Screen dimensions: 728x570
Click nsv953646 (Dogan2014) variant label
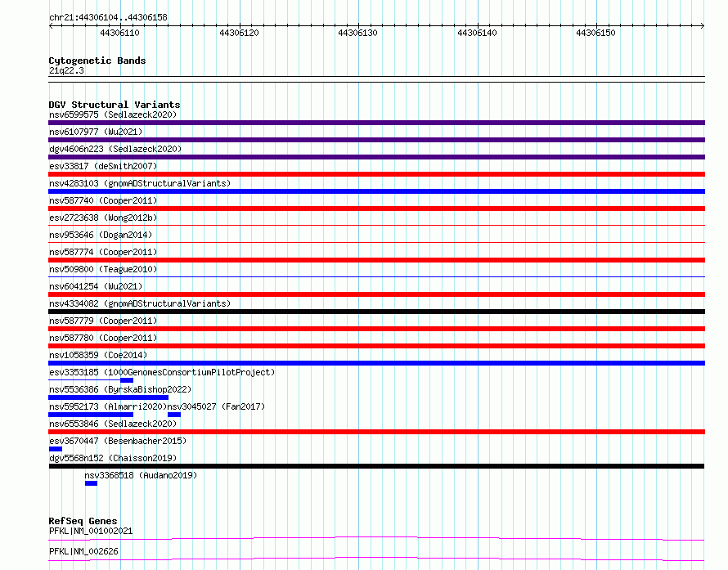[101, 235]
